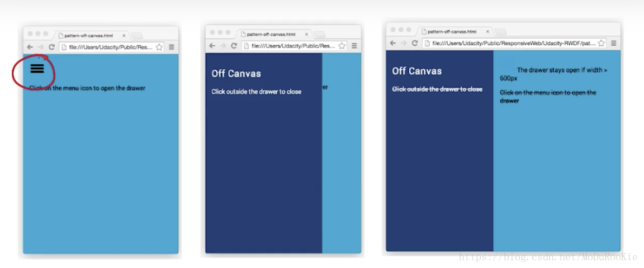Open the hamburger menu icon in left browser page
This screenshot has height=268, width=644.
[37, 69]
